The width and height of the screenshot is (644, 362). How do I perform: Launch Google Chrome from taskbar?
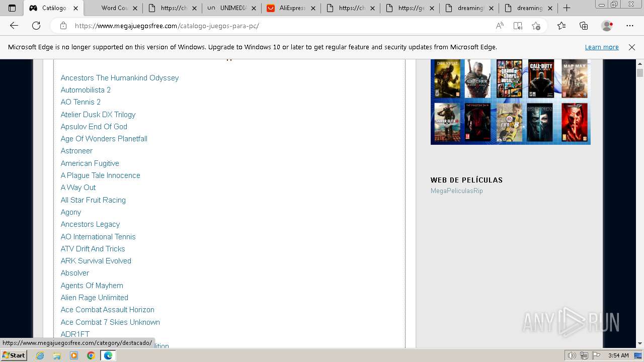[x=91, y=355]
